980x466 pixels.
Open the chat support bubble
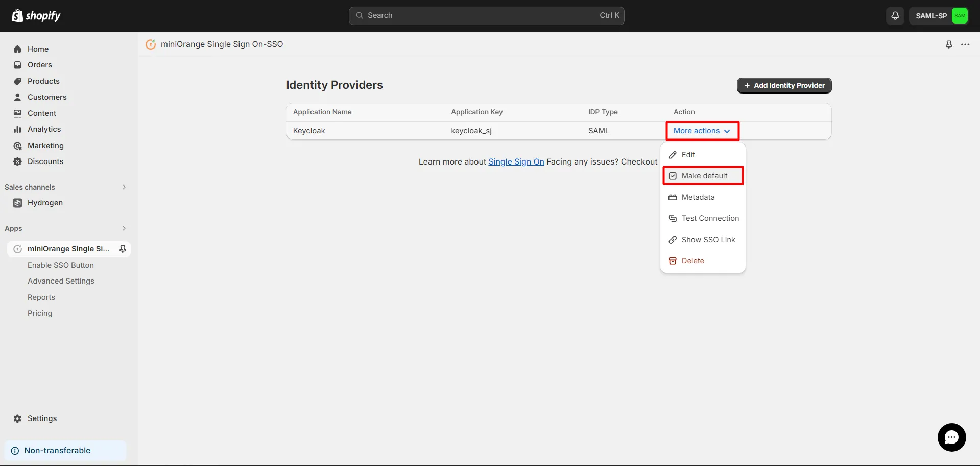951,437
